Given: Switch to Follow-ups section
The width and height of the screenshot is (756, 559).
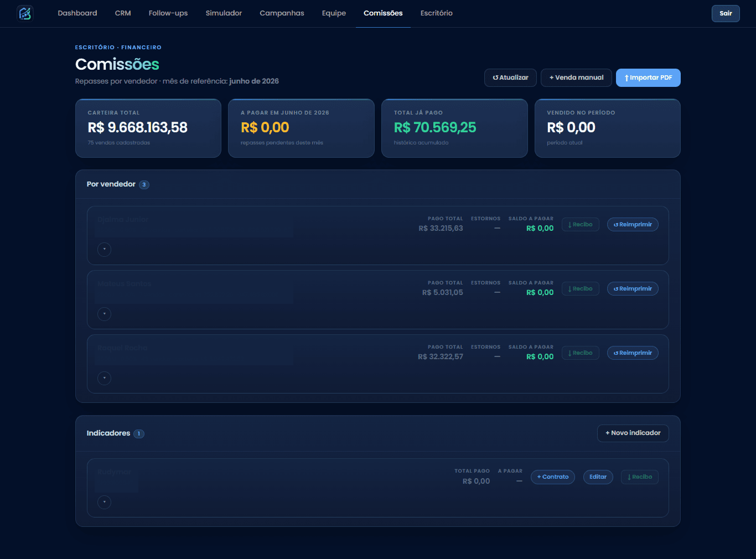Looking at the screenshot, I should point(168,13).
